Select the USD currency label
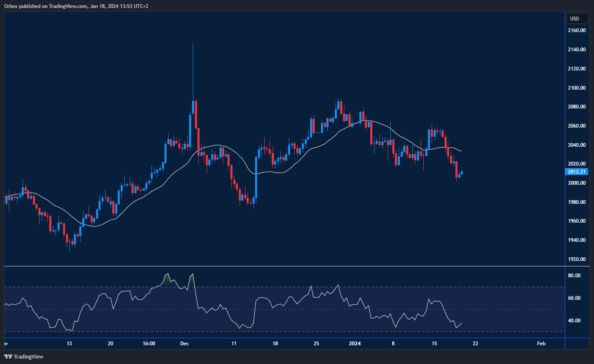 point(576,18)
